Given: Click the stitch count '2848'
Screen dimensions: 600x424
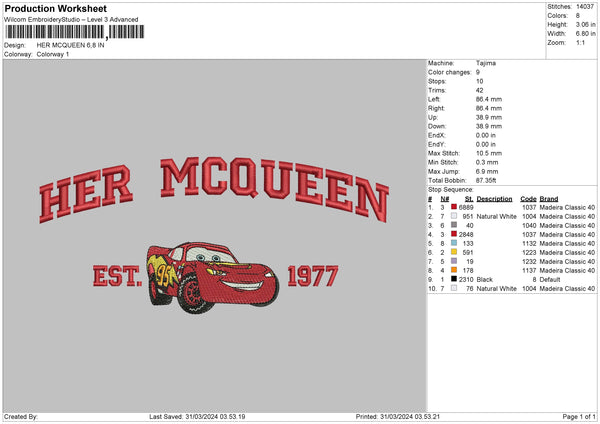Looking at the screenshot, I should tap(466, 235).
